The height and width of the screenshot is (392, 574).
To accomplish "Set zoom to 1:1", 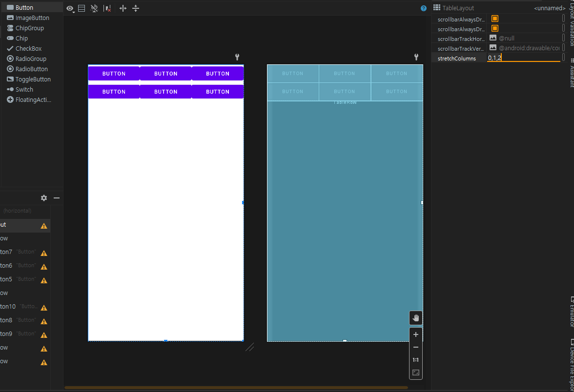I will [416, 360].
